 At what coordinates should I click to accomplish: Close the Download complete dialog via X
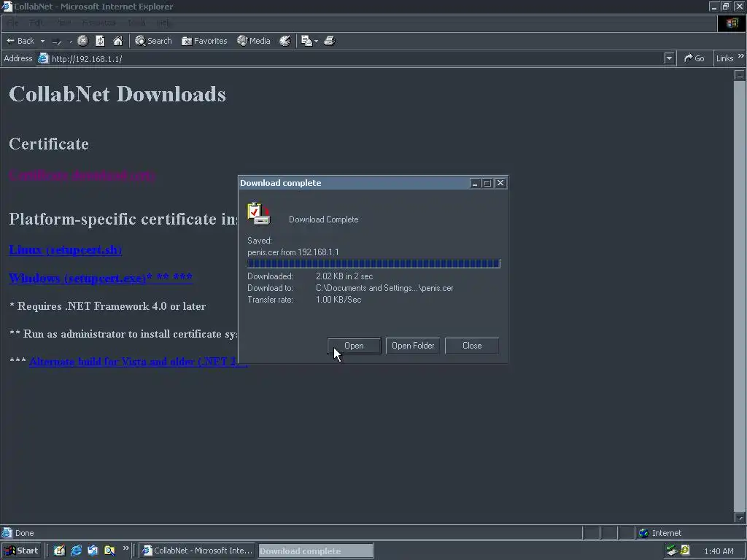tap(500, 183)
